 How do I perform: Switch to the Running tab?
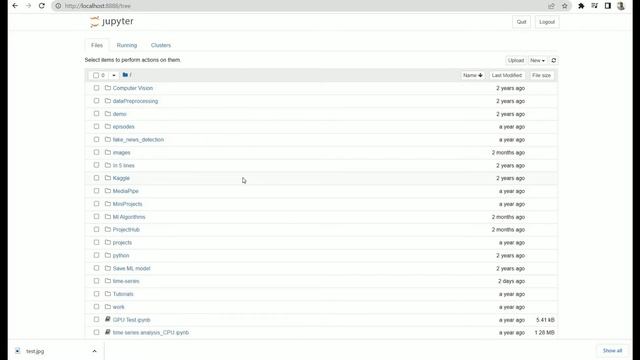127,45
